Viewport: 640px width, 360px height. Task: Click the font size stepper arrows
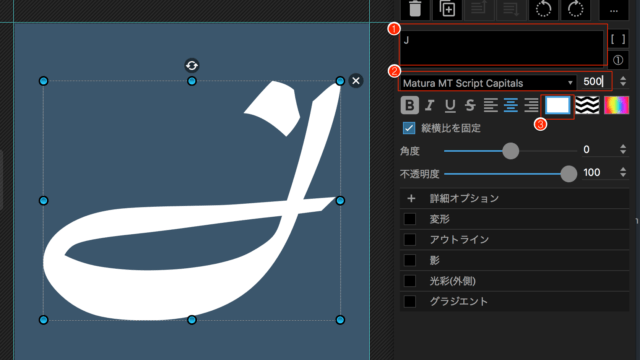point(623,81)
